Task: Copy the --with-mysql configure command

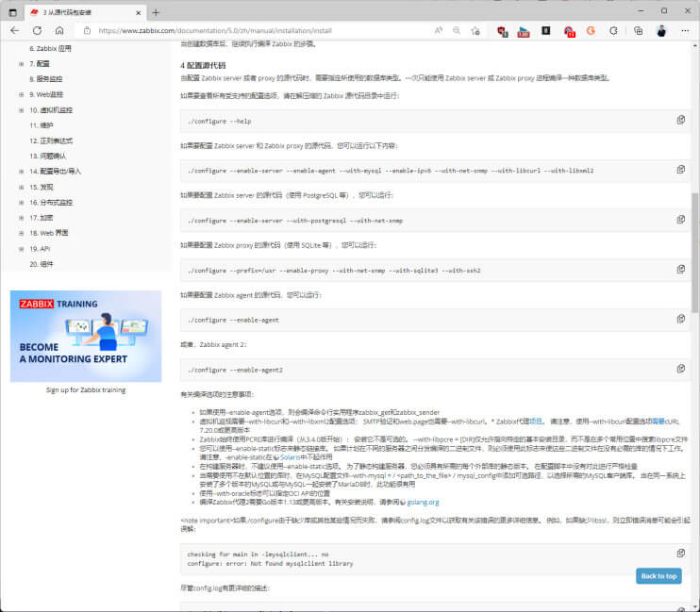Action: [x=681, y=169]
